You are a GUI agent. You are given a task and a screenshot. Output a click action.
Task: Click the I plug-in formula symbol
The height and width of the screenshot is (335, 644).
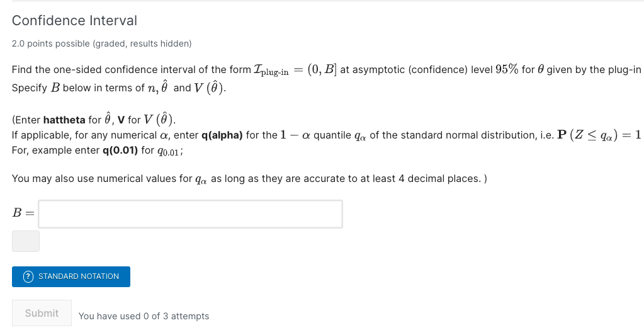[x=271, y=71]
